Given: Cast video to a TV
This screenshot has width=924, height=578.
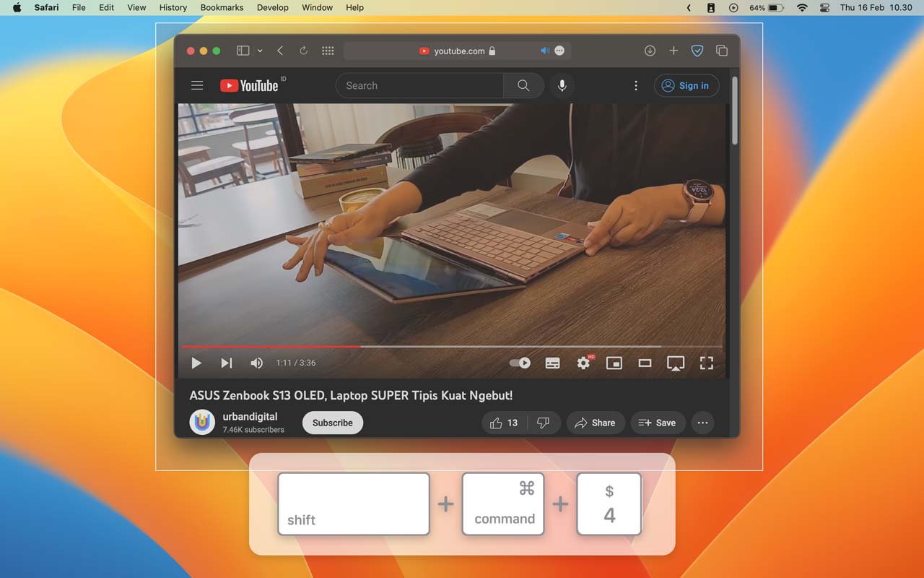Looking at the screenshot, I should (x=676, y=363).
